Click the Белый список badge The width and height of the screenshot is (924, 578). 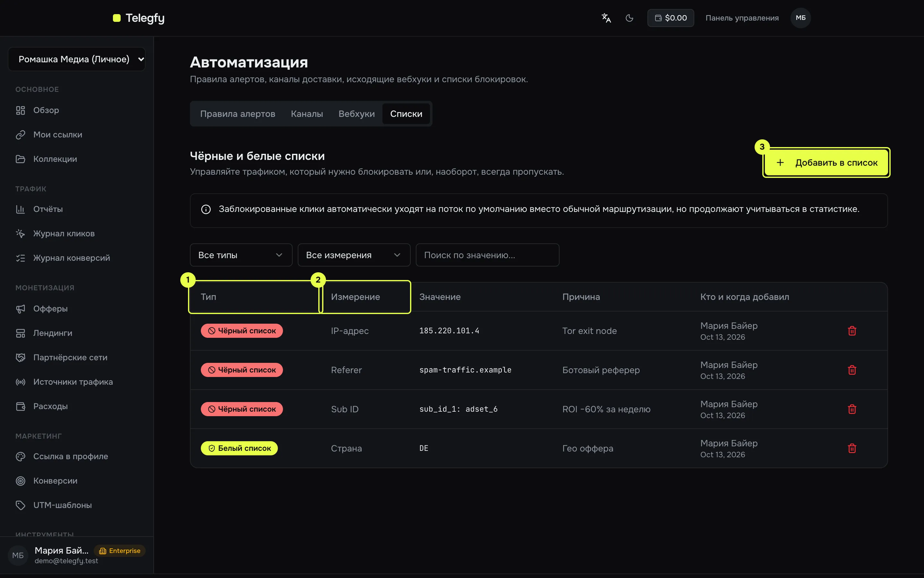tap(239, 448)
